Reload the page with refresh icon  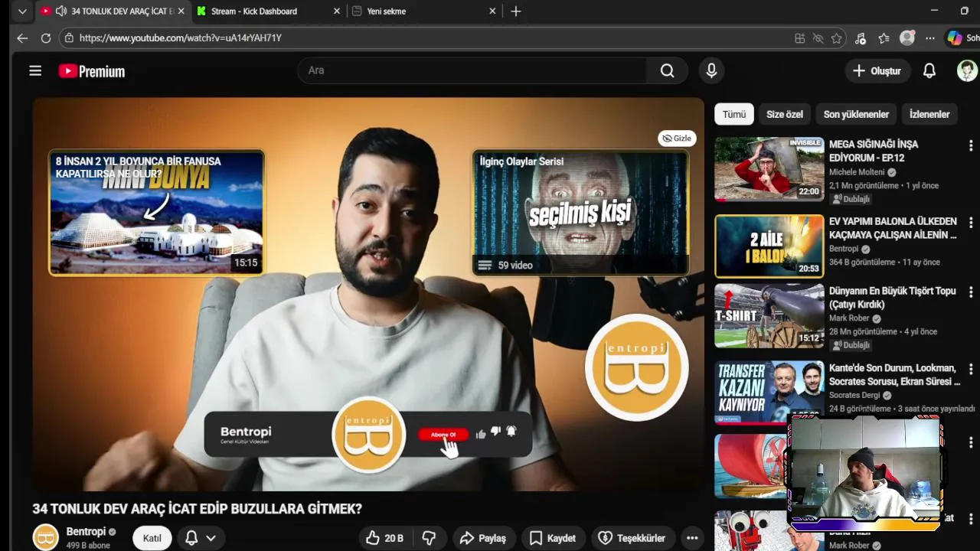point(46,37)
